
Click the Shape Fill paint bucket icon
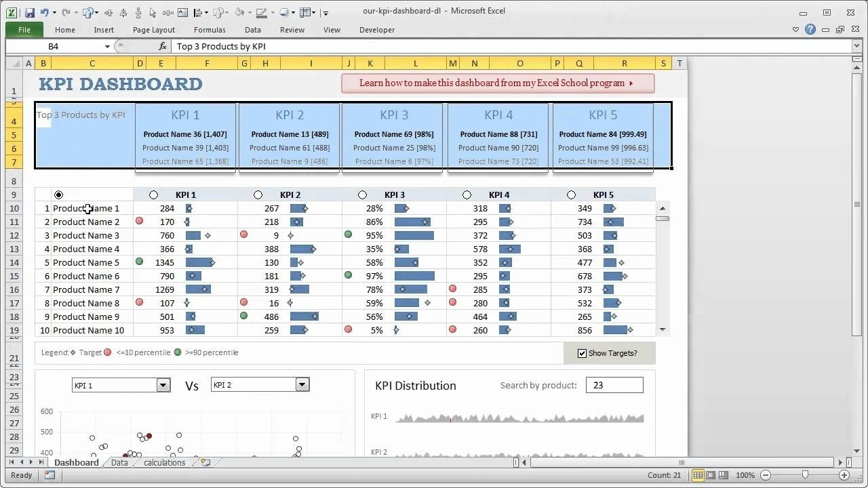[239, 12]
